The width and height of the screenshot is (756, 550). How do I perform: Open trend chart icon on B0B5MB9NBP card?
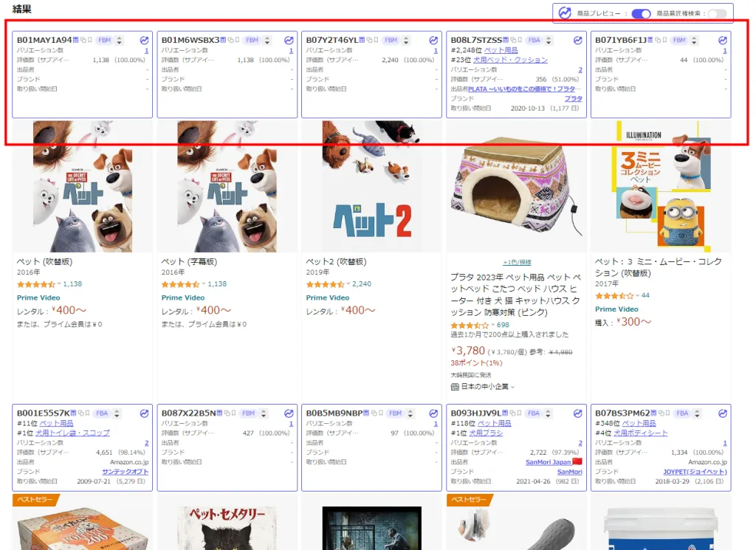[x=433, y=413]
